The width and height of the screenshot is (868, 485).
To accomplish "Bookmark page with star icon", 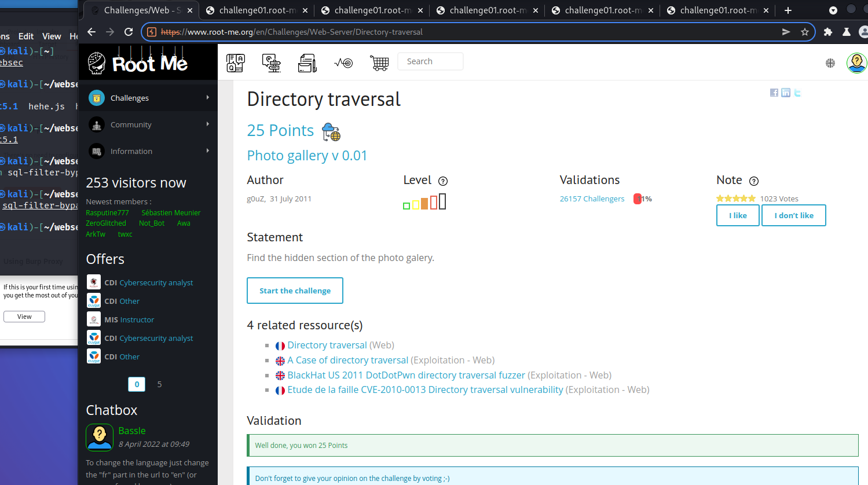I will [x=805, y=32].
